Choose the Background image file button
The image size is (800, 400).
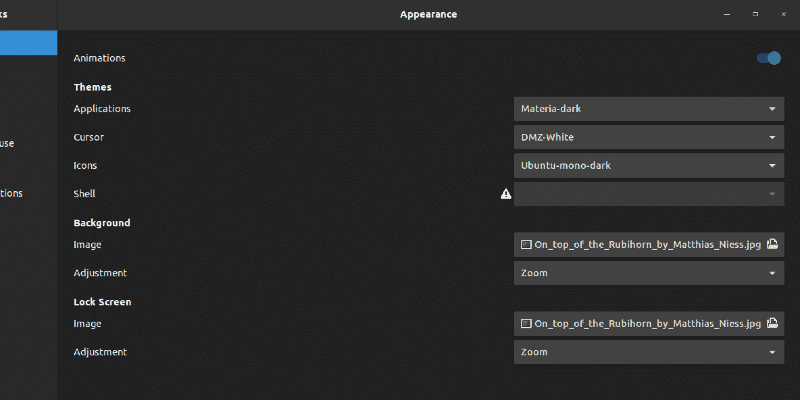648,244
